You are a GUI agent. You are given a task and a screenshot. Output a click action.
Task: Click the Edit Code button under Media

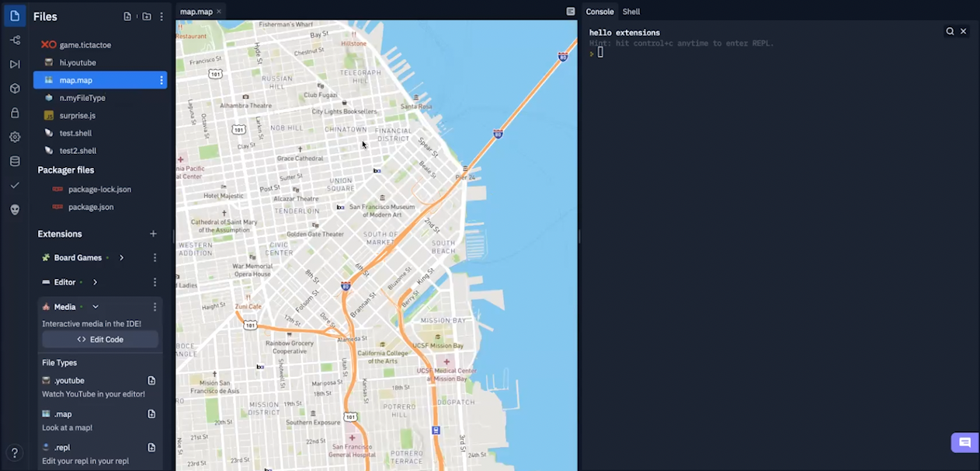point(99,339)
